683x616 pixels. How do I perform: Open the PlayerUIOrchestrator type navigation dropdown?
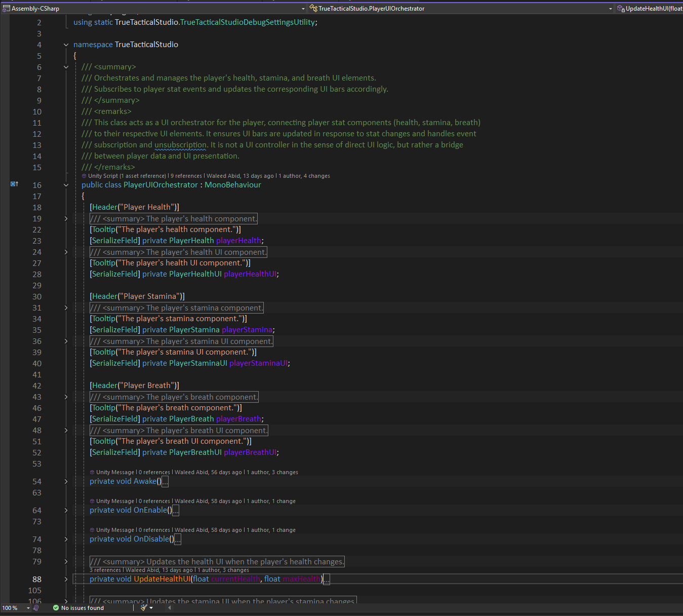point(610,9)
